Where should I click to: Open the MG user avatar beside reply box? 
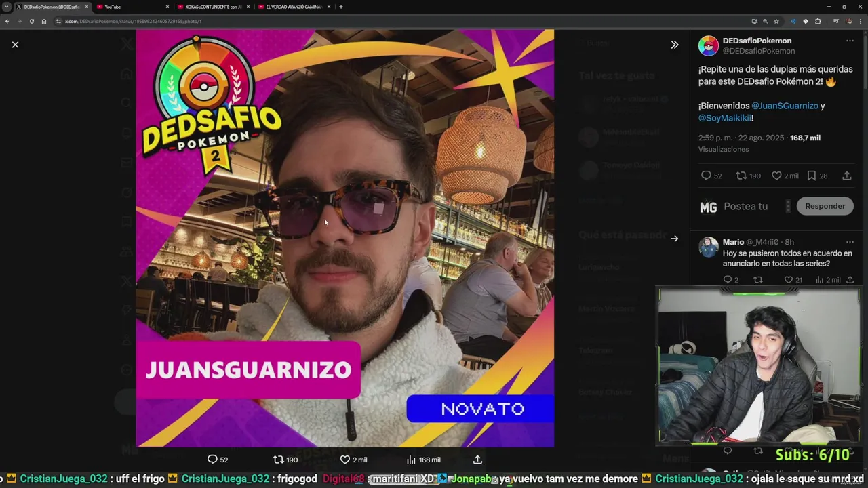(x=709, y=207)
